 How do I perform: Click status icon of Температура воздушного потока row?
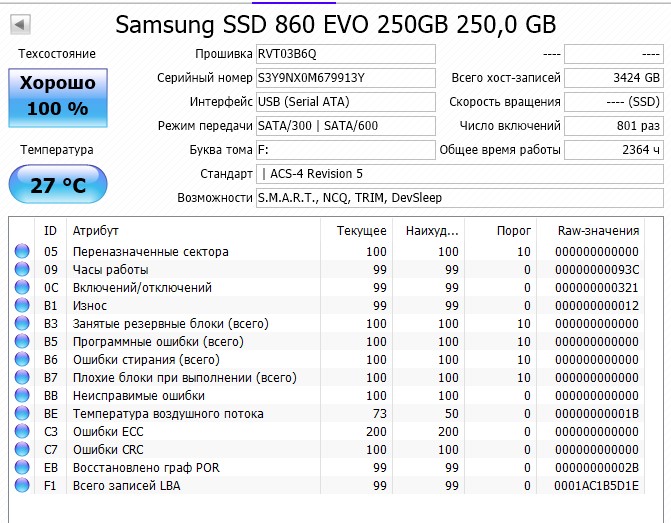click(22, 413)
